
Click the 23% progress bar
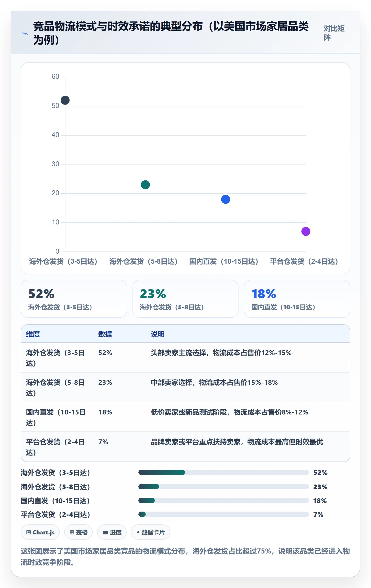pyautogui.click(x=223, y=487)
